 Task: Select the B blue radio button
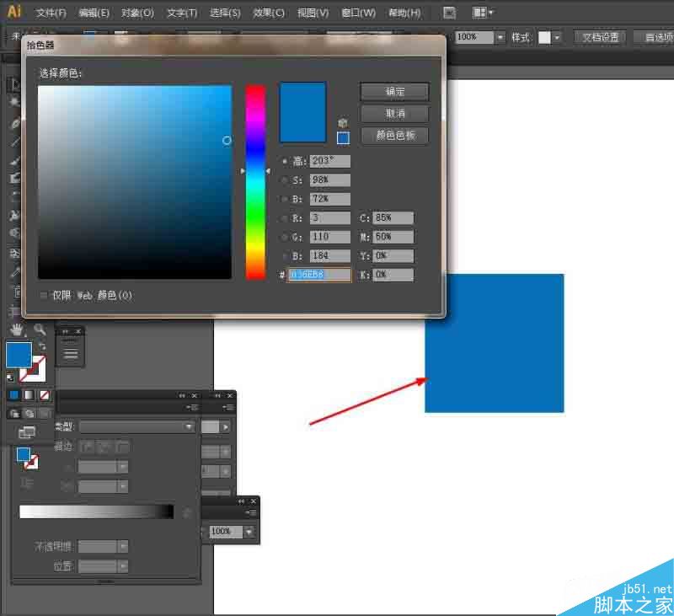(x=284, y=256)
